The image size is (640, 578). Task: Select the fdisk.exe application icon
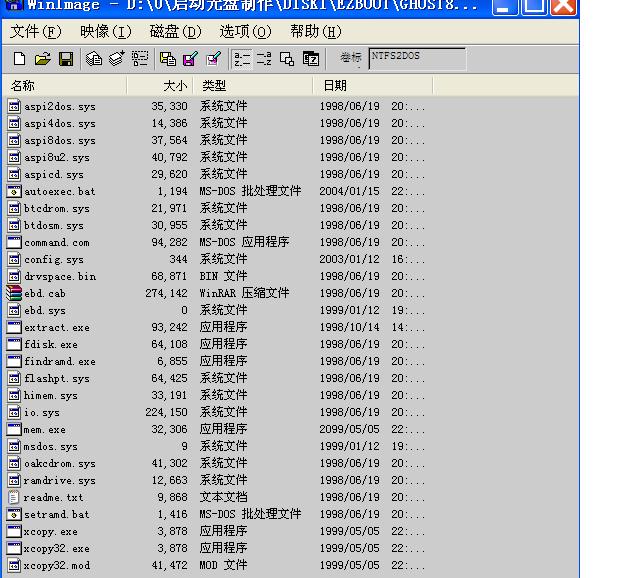tap(14, 344)
